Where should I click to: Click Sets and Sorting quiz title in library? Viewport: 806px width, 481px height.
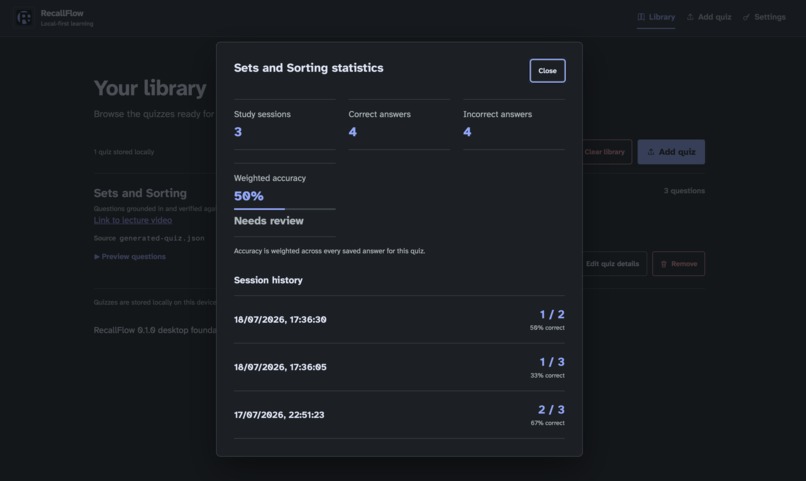click(x=140, y=193)
